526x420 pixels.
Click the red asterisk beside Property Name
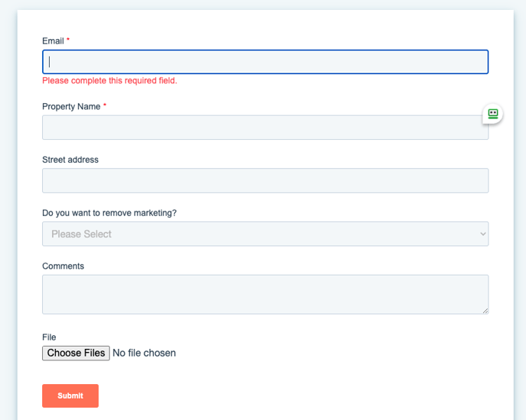[105, 107]
